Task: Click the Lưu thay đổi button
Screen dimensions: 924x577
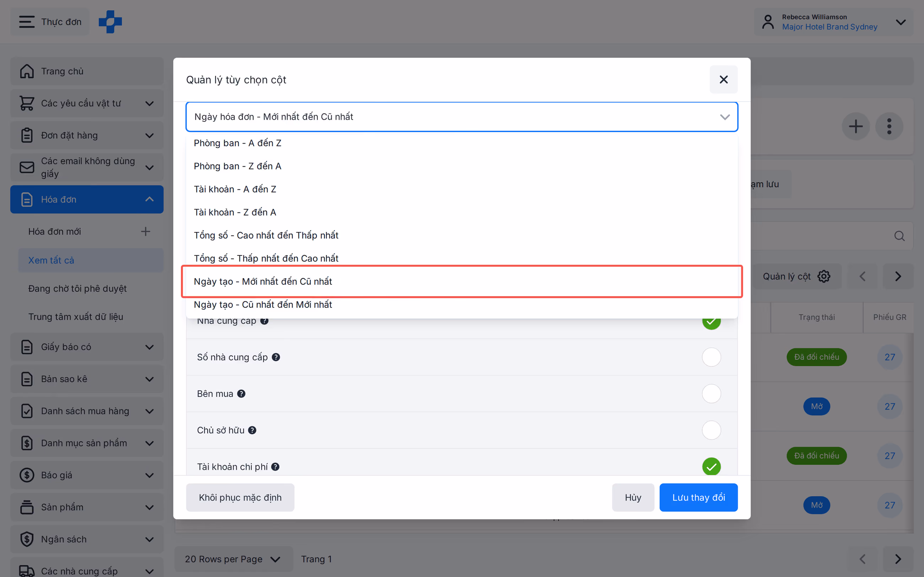Action: pyautogui.click(x=698, y=497)
